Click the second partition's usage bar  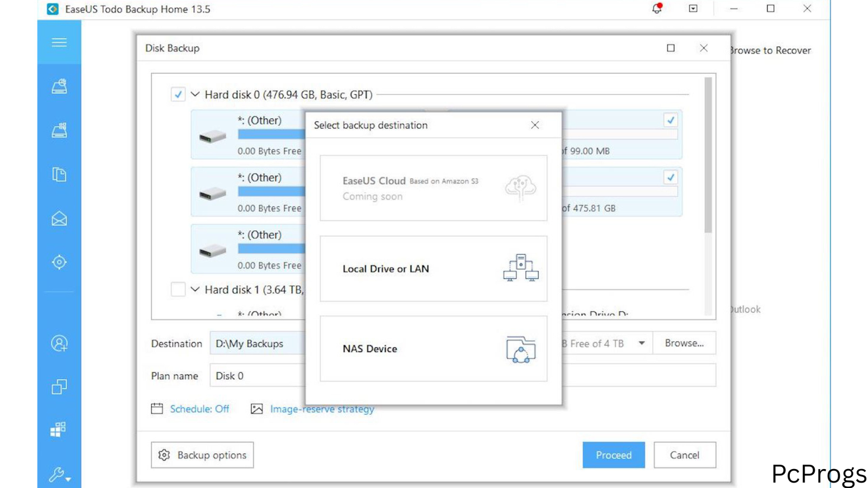271,191
